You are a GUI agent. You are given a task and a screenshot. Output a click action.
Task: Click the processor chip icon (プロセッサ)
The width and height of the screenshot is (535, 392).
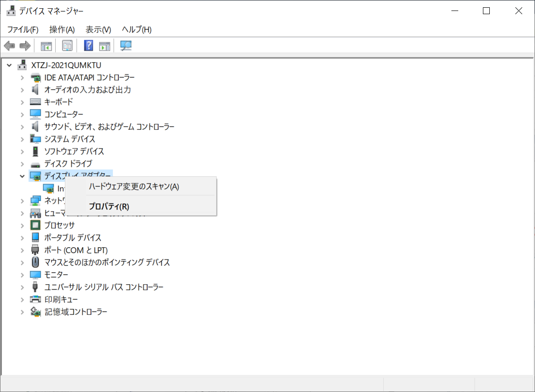pos(35,225)
